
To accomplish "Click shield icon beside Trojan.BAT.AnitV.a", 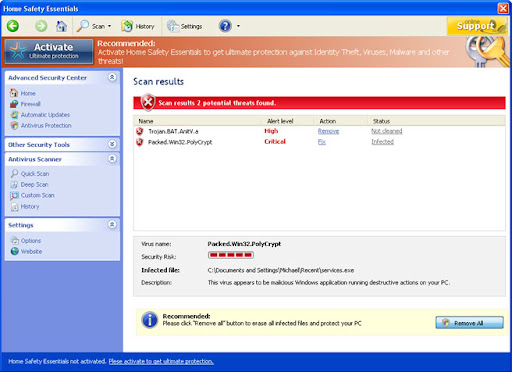I will click(x=140, y=131).
